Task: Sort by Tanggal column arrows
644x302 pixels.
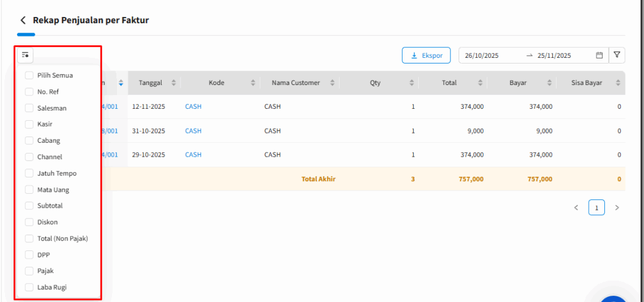Action: pos(174,83)
